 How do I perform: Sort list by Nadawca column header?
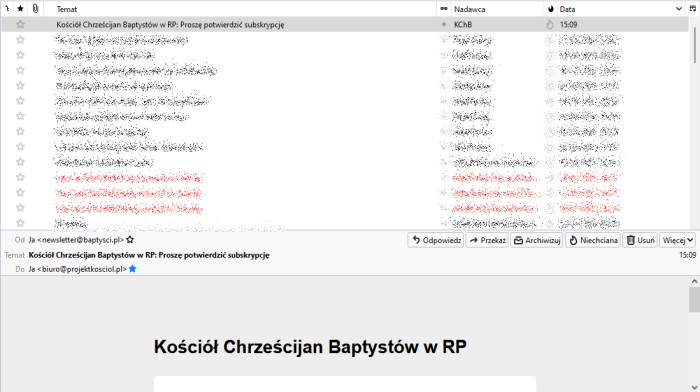(470, 9)
